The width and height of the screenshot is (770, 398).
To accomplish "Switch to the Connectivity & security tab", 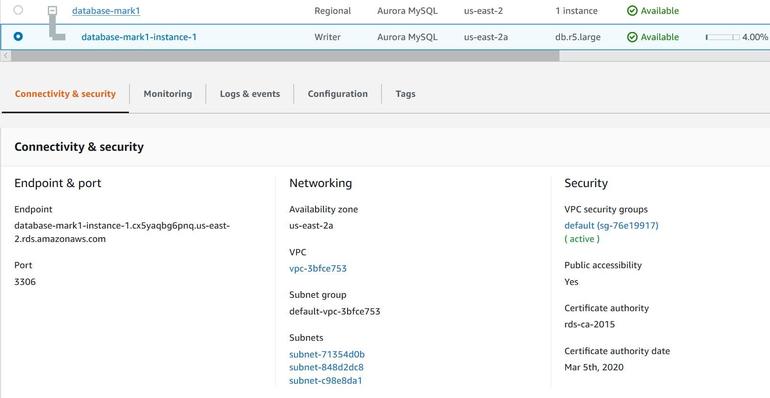I will [65, 94].
